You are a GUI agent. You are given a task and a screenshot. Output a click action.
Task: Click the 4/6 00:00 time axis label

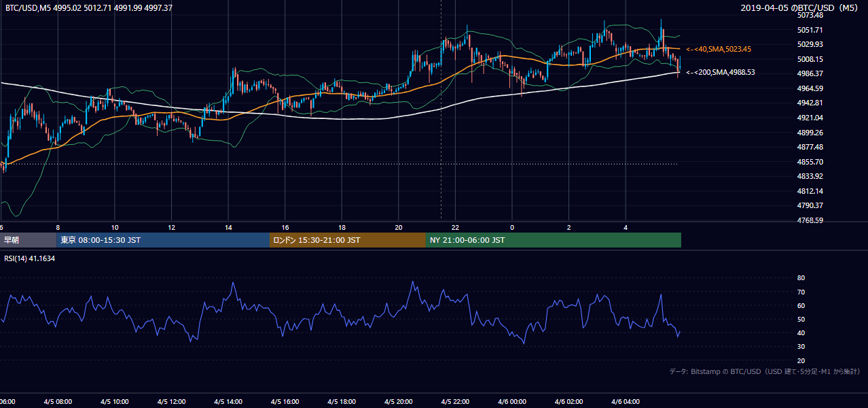click(512, 402)
